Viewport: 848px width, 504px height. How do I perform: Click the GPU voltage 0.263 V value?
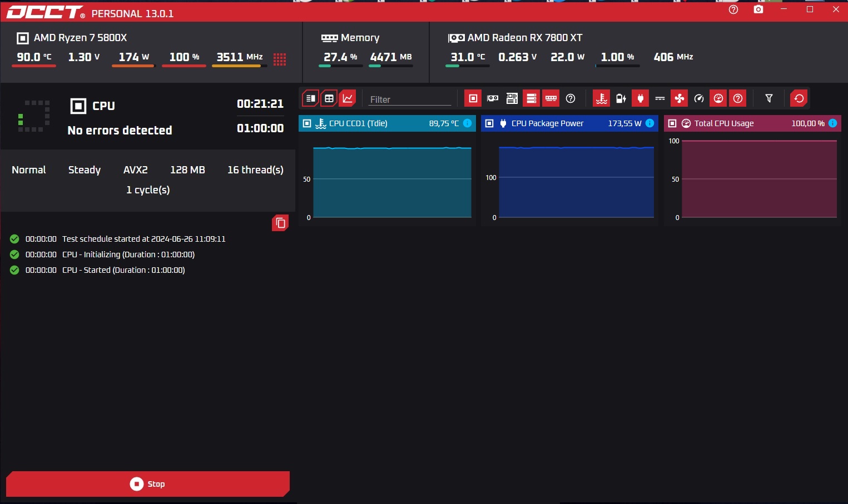coord(518,57)
